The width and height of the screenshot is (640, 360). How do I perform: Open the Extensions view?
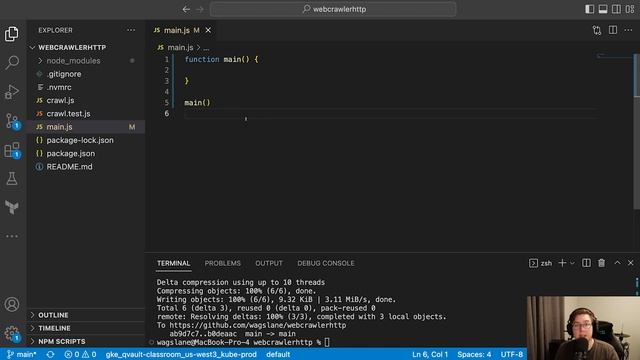point(12,150)
